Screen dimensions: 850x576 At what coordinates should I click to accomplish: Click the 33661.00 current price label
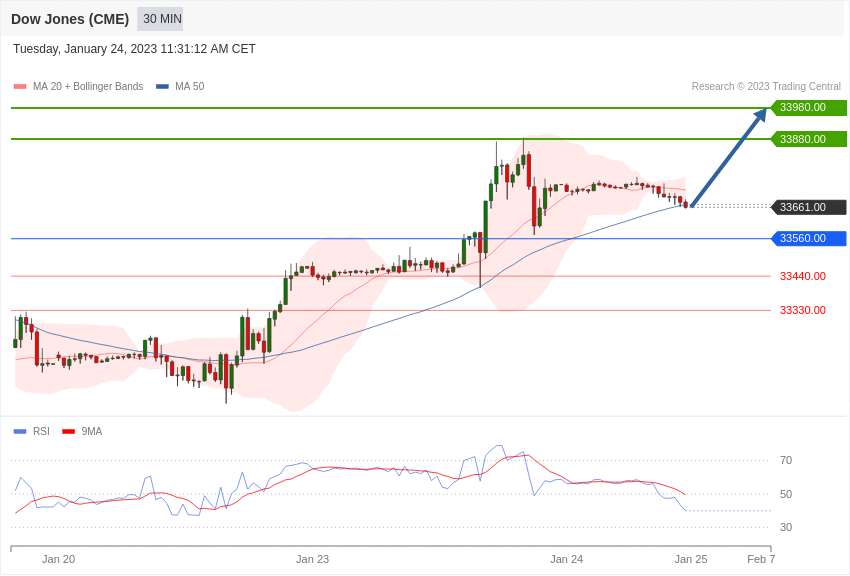tap(809, 207)
